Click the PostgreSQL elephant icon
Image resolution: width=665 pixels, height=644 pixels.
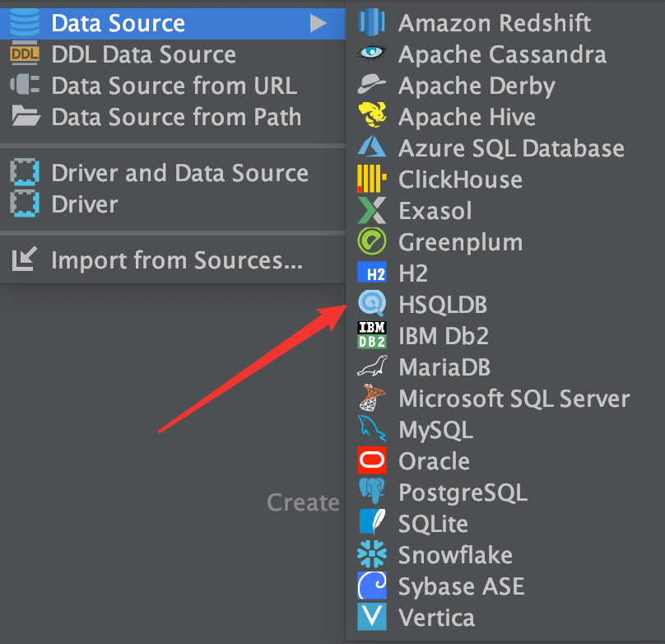371,492
